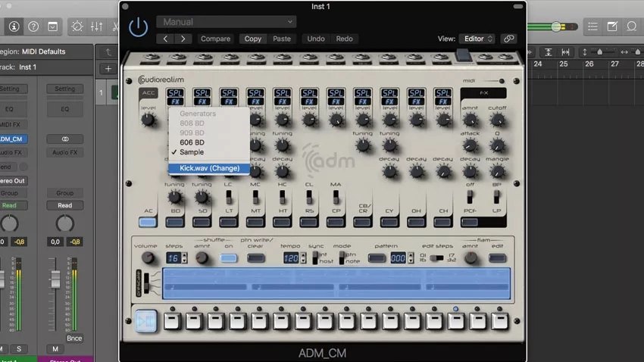Click the master volume slider in toolbar
644x362 pixels.
pos(556,27)
